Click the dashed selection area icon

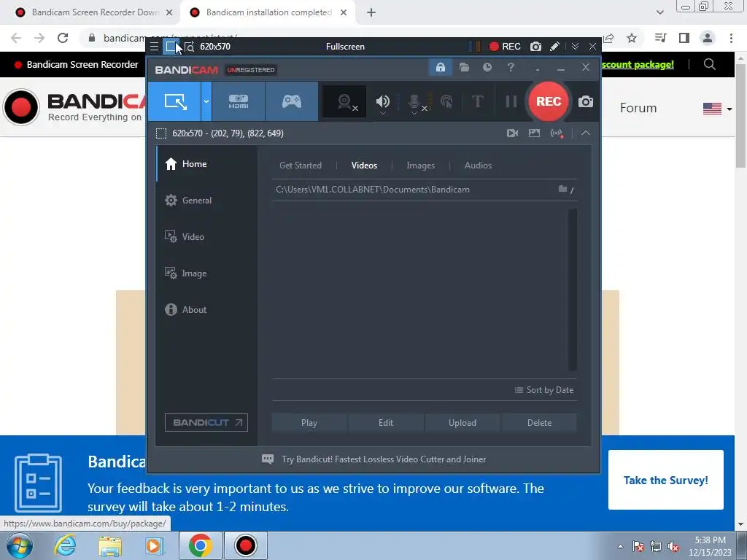coord(161,133)
